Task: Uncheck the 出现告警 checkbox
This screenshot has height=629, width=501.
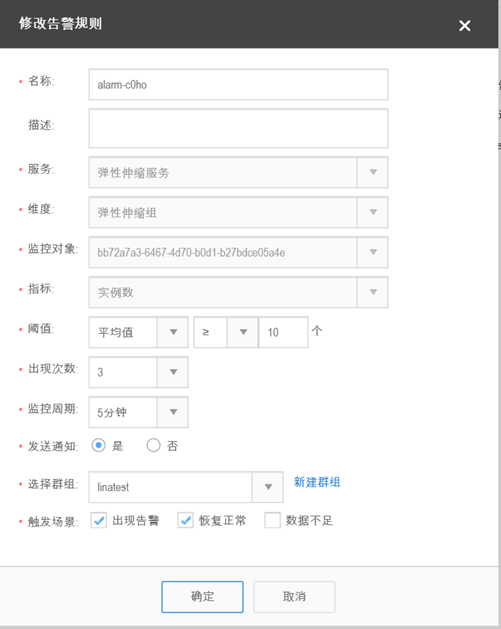Action: [x=99, y=520]
